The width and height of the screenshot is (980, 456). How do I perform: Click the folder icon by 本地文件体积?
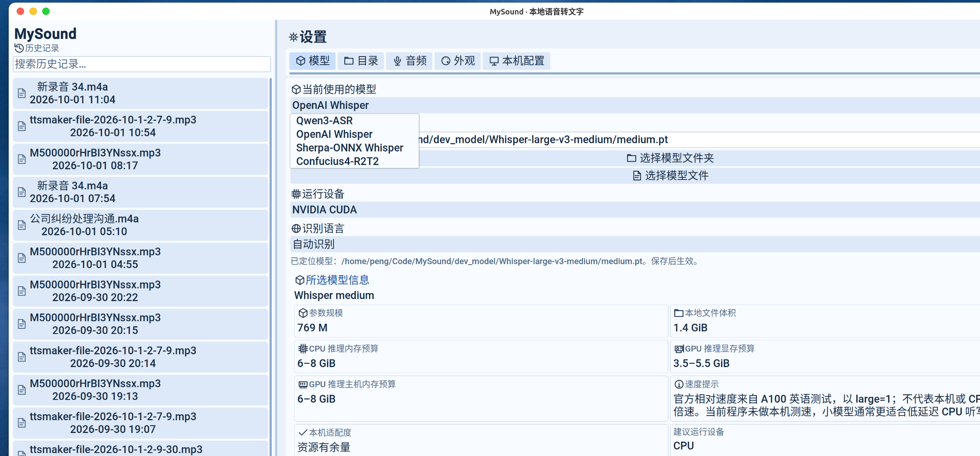[x=679, y=313]
